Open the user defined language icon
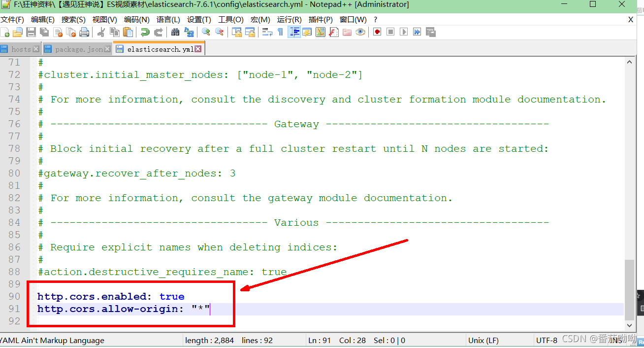The height and width of the screenshot is (348, 644). point(307,33)
